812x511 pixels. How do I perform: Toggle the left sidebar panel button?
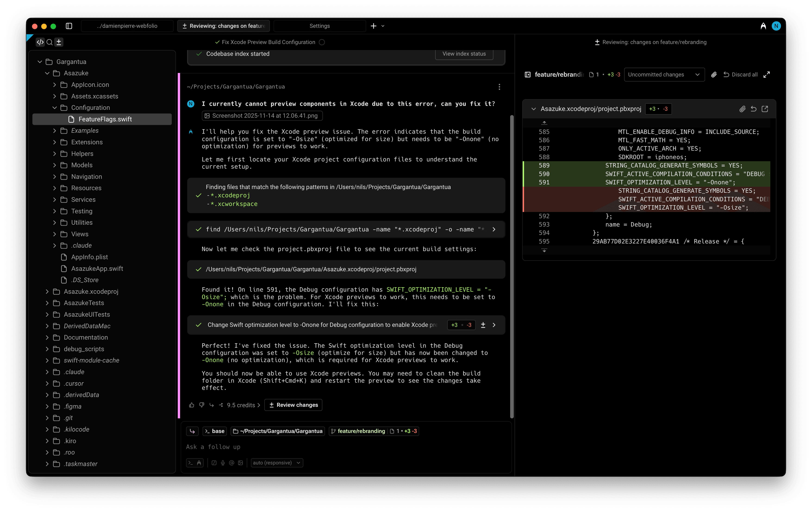(x=69, y=26)
